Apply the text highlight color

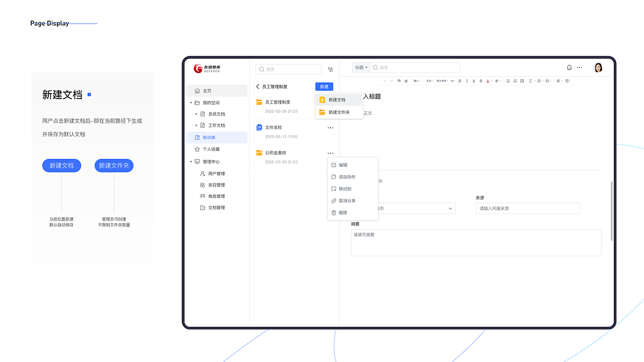pos(498,81)
